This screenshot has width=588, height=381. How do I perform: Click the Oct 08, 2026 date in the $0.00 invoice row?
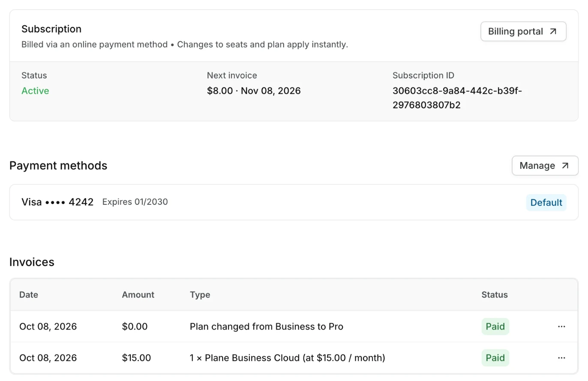48,327
